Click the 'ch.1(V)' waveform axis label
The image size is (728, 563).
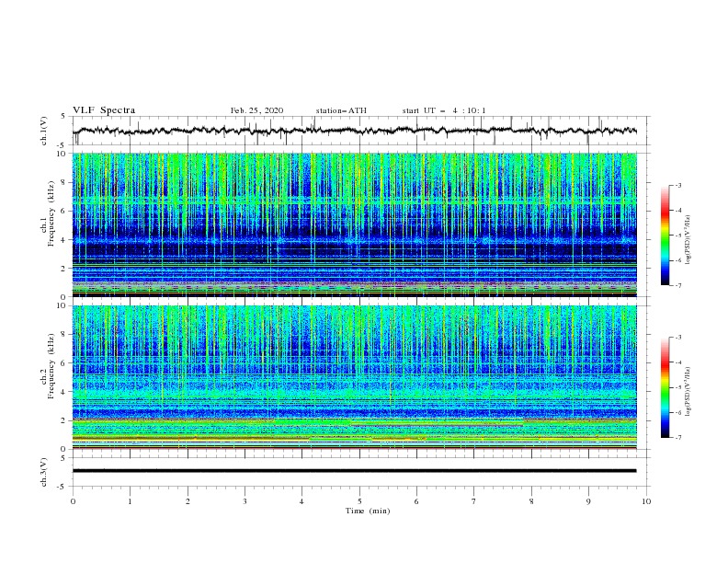44,131
